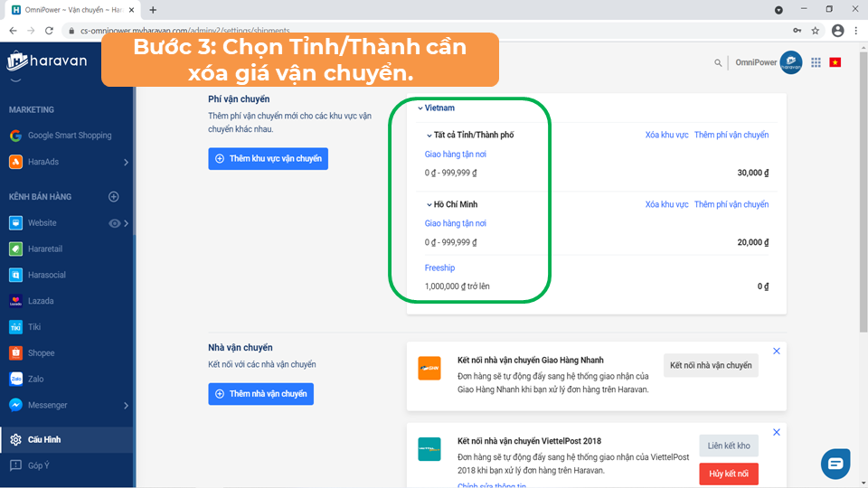Toggle the Website eye icon
The width and height of the screenshot is (868, 488).
(114, 223)
